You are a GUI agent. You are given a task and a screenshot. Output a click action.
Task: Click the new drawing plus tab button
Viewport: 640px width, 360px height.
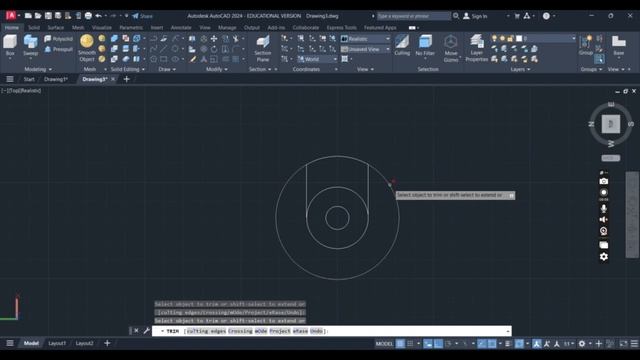[x=127, y=79]
